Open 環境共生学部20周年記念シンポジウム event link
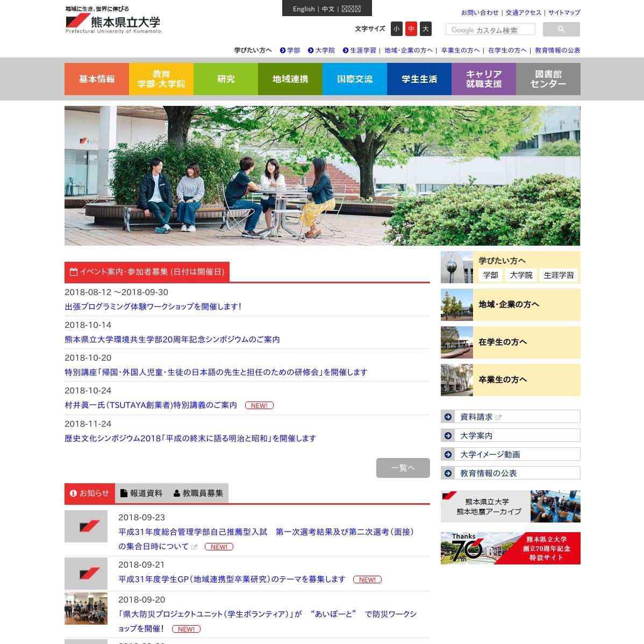 coord(172,340)
